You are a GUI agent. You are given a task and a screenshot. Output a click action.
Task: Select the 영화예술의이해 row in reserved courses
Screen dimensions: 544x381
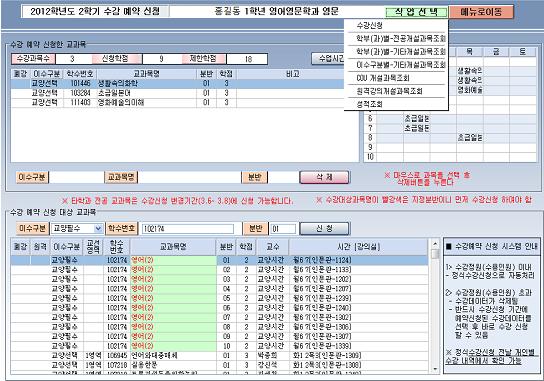185,103
